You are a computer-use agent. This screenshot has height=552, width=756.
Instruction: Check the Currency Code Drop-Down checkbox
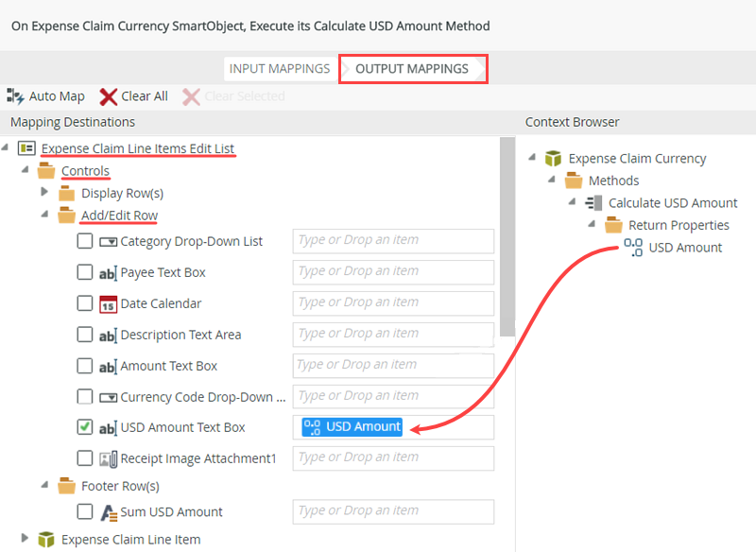coord(85,396)
